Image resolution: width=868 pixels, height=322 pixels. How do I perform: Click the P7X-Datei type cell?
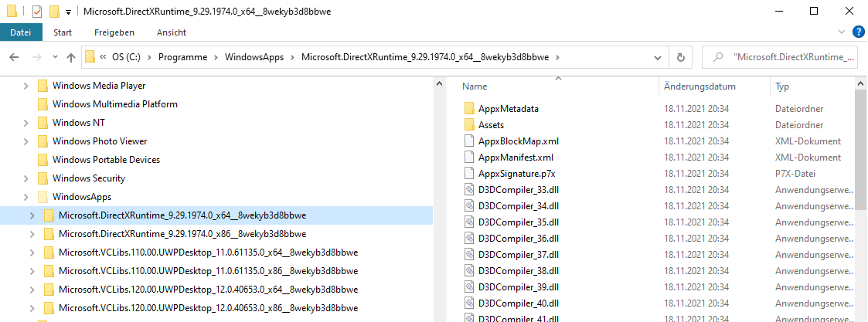[x=795, y=173]
